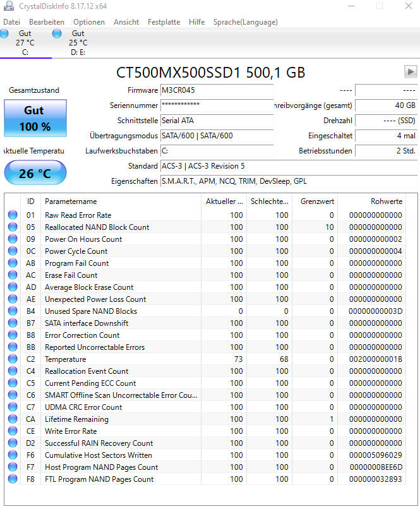Click the CrystalDiskInfo app icon in title bar
Viewport: 420px width, 509px height.
9,6
